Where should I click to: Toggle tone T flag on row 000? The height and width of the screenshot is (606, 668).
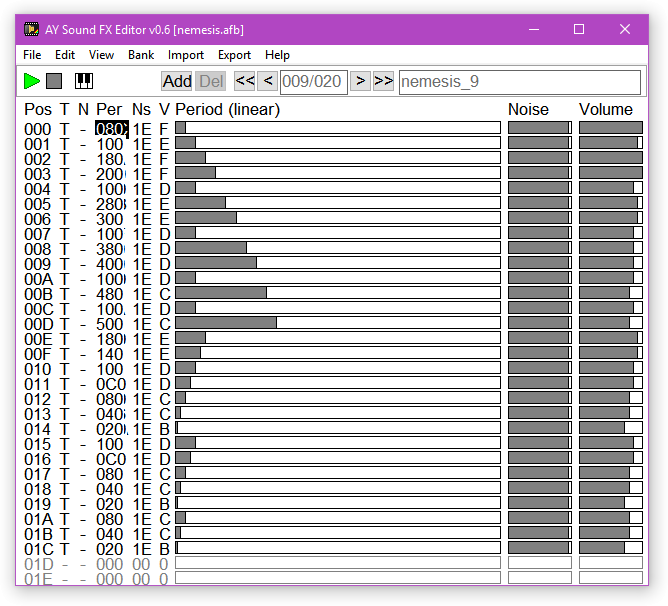65,128
